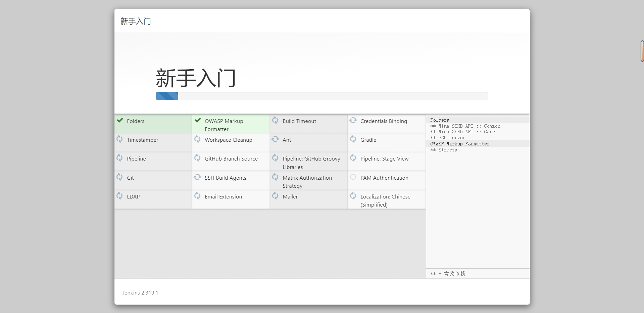Click the spinner icon beside Build Timeout
Viewport: 644px width, 313px height.
(x=275, y=120)
